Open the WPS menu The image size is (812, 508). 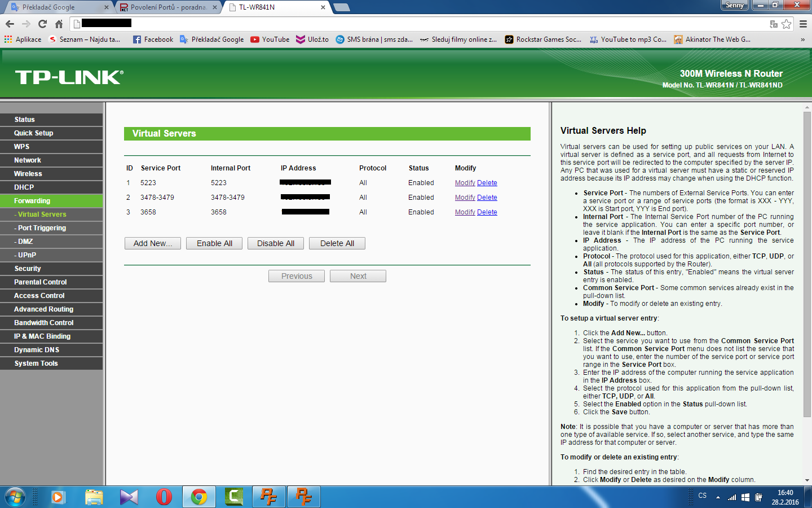[x=51, y=147]
